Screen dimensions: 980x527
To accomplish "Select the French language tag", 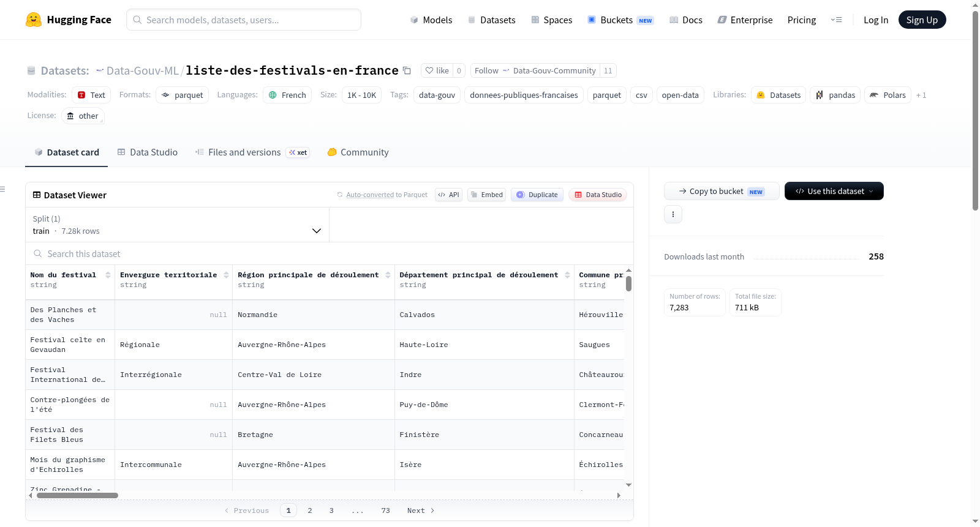I will click(287, 95).
